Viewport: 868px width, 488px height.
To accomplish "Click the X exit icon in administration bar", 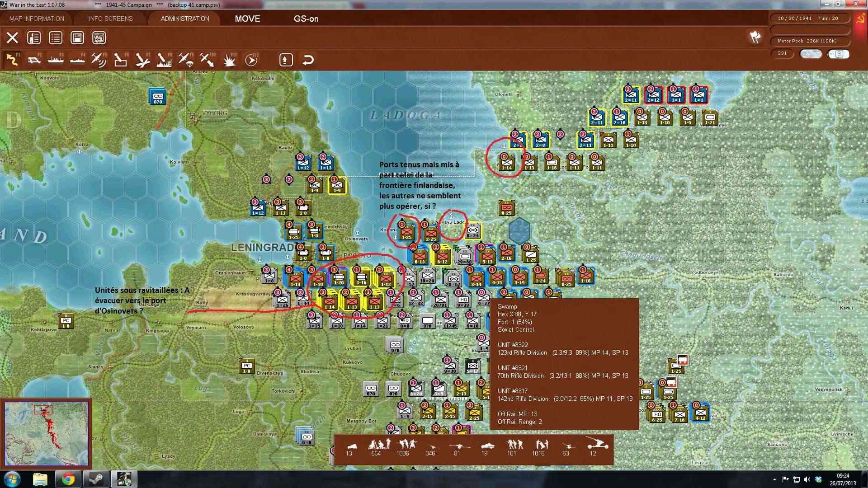I will pyautogui.click(x=12, y=38).
